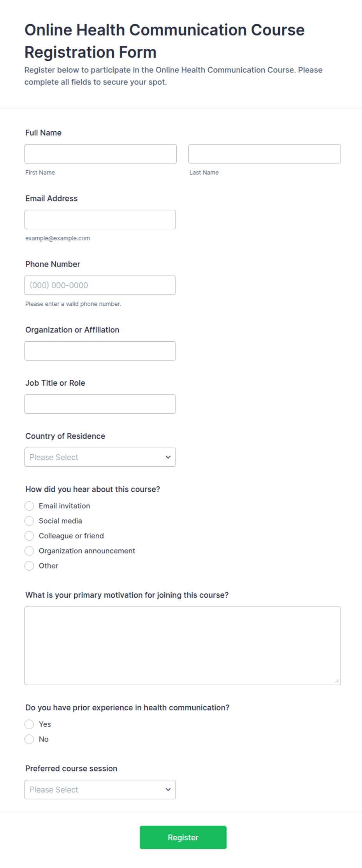Screen dimensions: 362x868
Task: Choose the Social media radio button
Action: coord(29,521)
